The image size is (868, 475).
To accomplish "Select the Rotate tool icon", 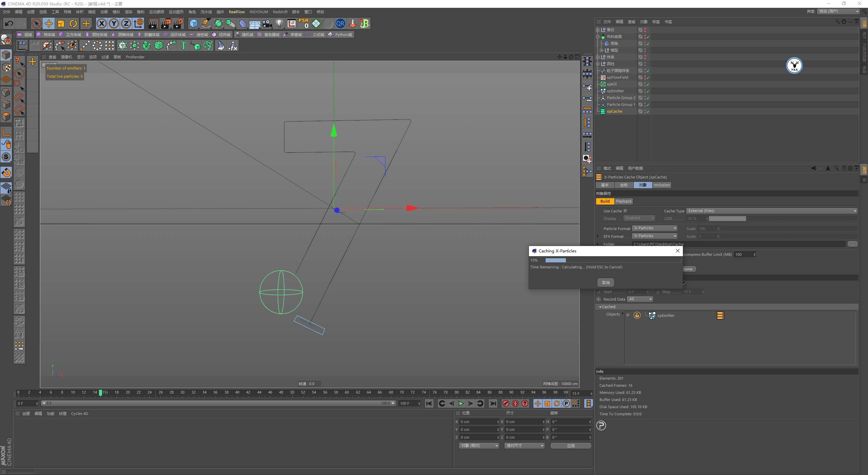I will coord(73,23).
